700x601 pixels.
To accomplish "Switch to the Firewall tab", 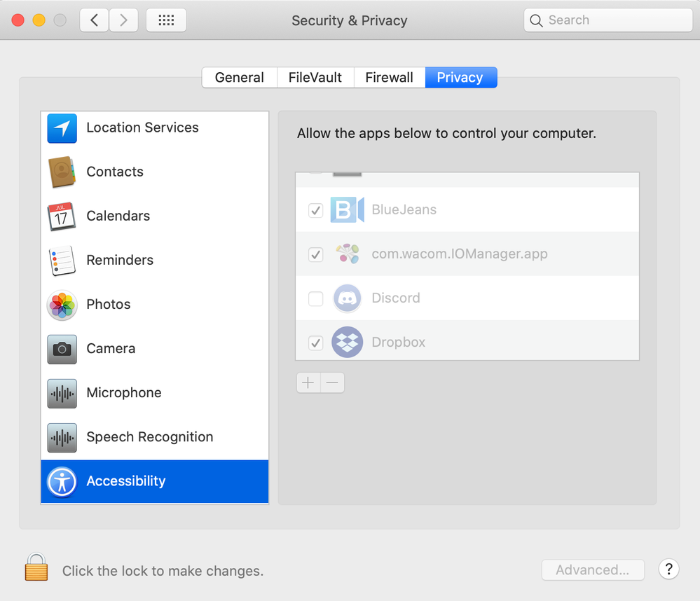I will pyautogui.click(x=390, y=77).
